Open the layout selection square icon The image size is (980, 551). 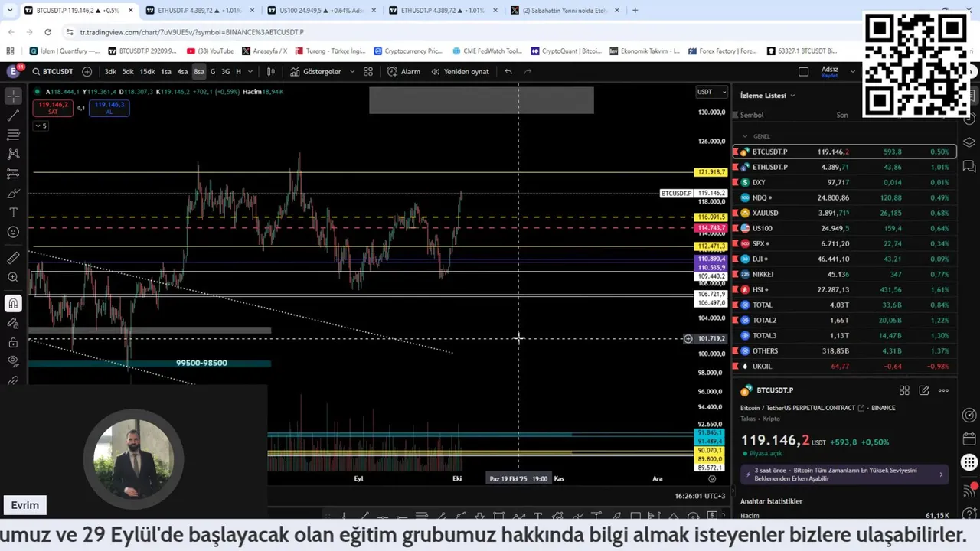point(803,71)
